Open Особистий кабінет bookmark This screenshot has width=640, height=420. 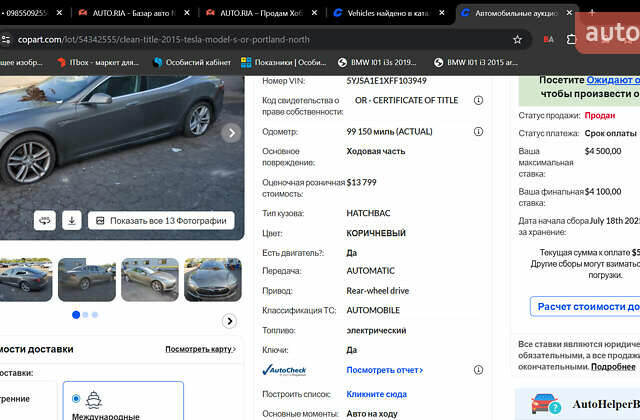(192, 62)
